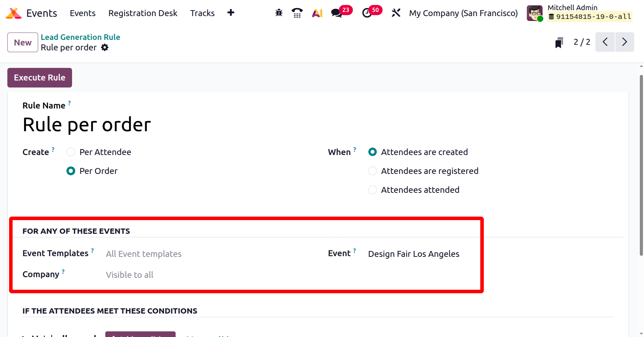Click the bug debug tools icon

[x=279, y=13]
